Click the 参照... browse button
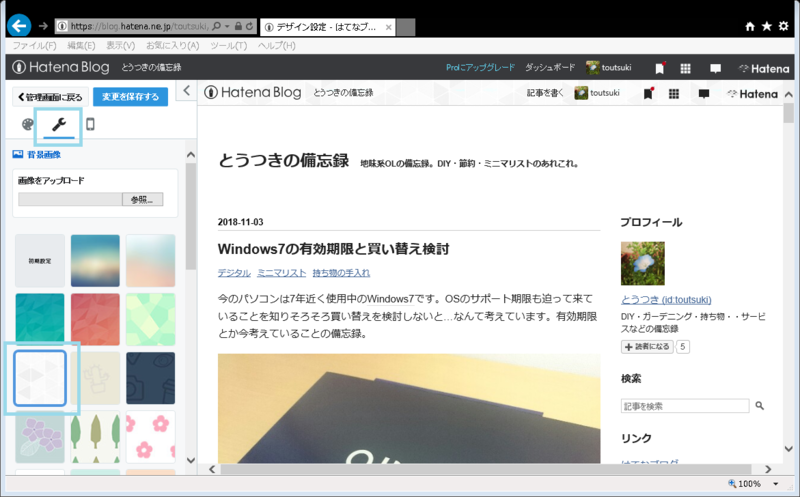This screenshot has width=800, height=497. (142, 200)
